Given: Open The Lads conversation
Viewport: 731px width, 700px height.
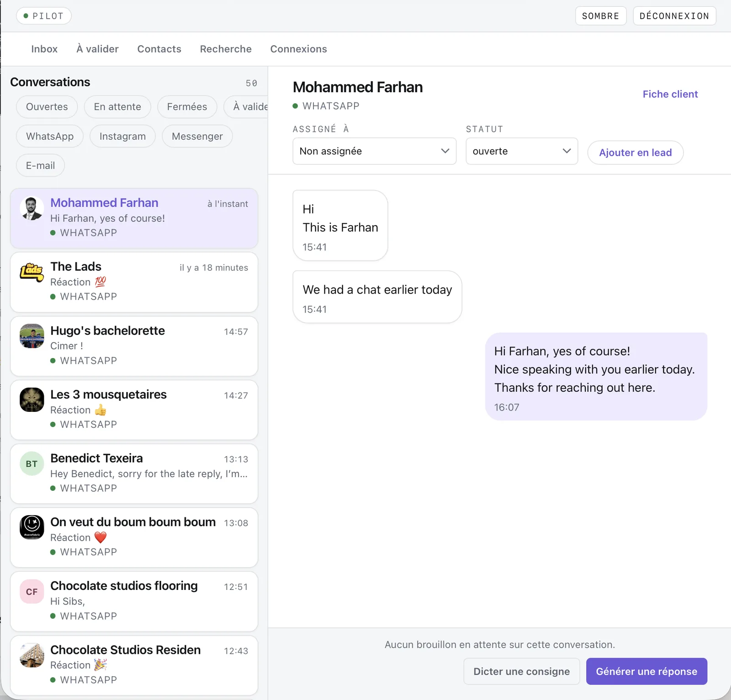Looking at the screenshot, I should (x=134, y=282).
